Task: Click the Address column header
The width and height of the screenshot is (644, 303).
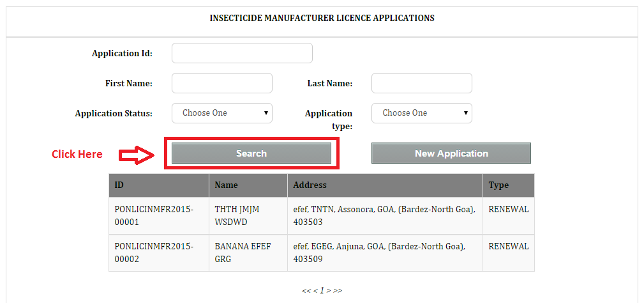Action: click(385, 185)
